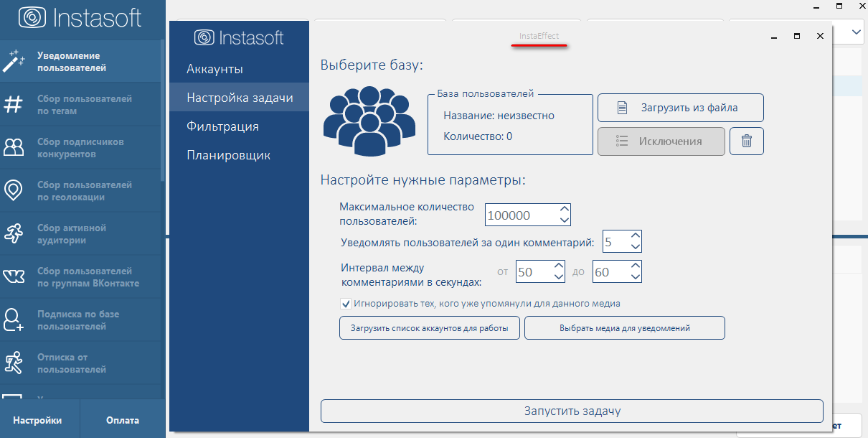Go to the Фильтрация tab
Image resolution: width=868 pixels, height=438 pixels.
[239, 126]
